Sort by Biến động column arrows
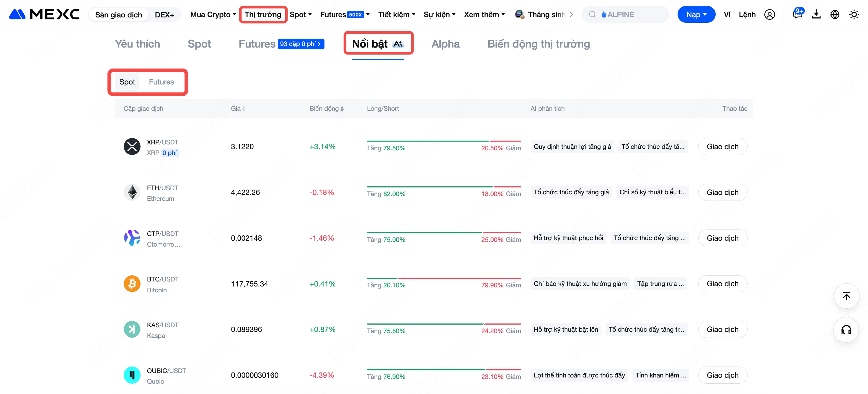Viewport: 868px width, 394px height. pos(342,109)
